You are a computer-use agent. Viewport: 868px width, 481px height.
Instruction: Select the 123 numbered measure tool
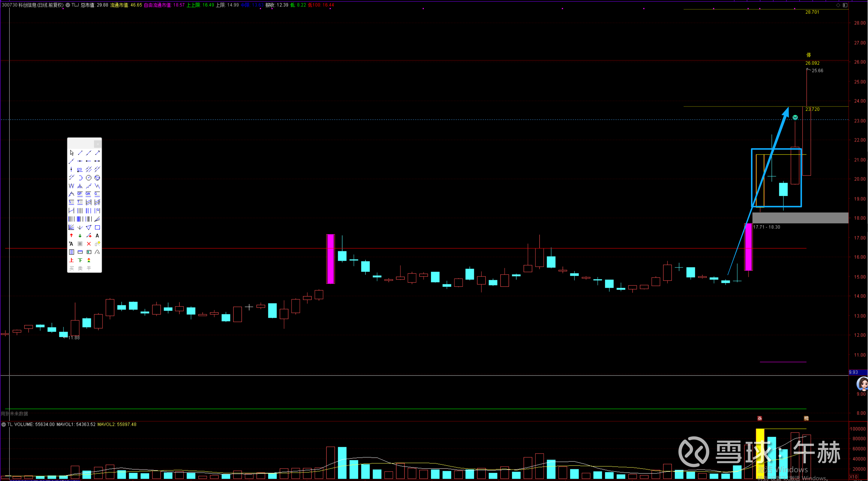tap(80, 169)
